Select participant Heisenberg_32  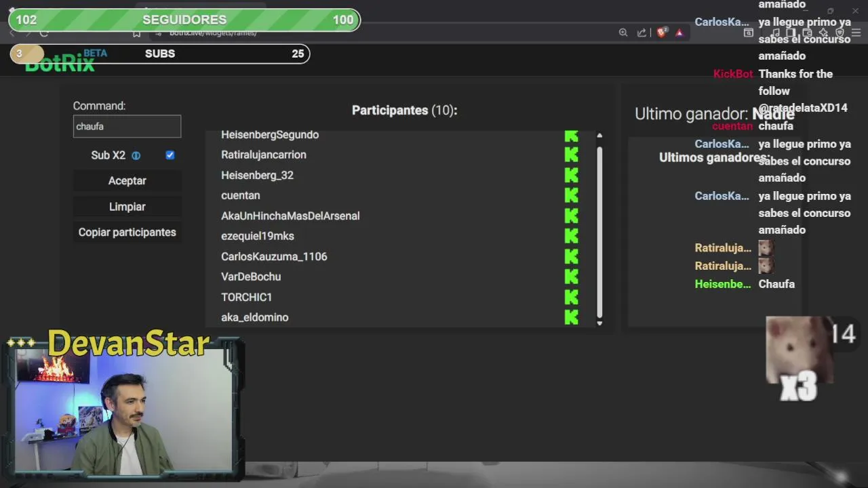click(x=257, y=175)
